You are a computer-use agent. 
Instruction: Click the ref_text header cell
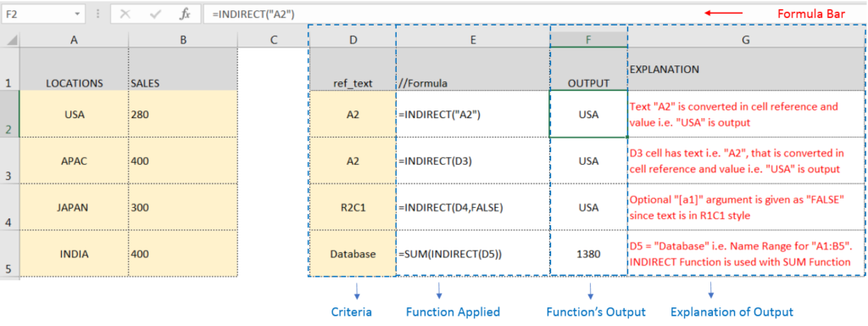353,70
